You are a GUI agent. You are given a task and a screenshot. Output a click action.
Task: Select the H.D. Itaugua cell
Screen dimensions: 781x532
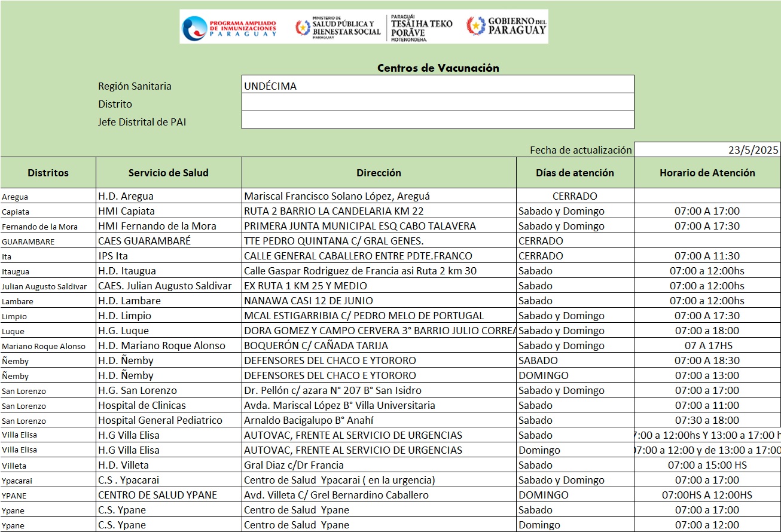point(169,271)
